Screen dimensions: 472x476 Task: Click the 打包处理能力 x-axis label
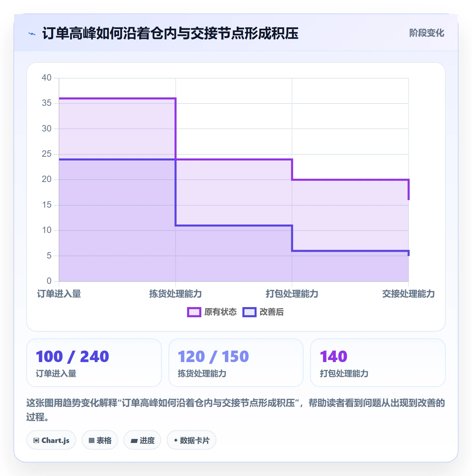(292, 294)
